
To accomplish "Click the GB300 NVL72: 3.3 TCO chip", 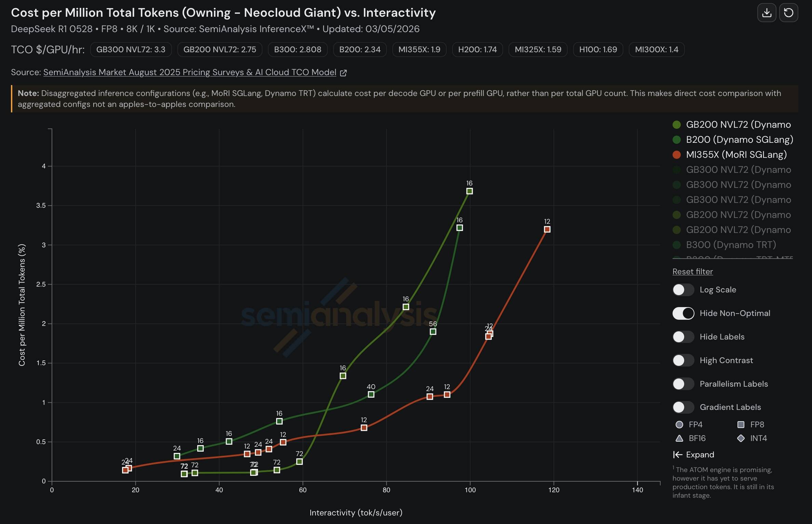I will (x=131, y=50).
